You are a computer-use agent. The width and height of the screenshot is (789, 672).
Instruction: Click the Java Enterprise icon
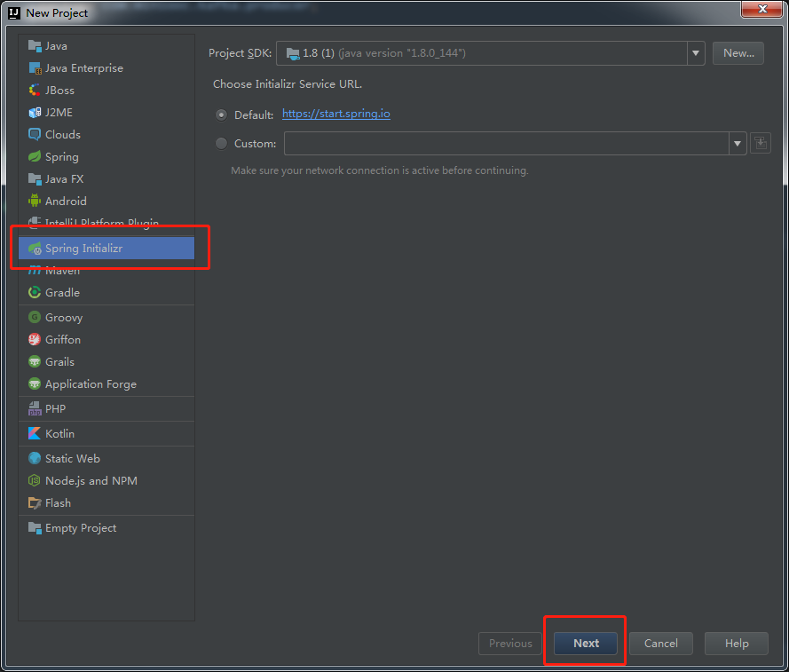pyautogui.click(x=35, y=68)
